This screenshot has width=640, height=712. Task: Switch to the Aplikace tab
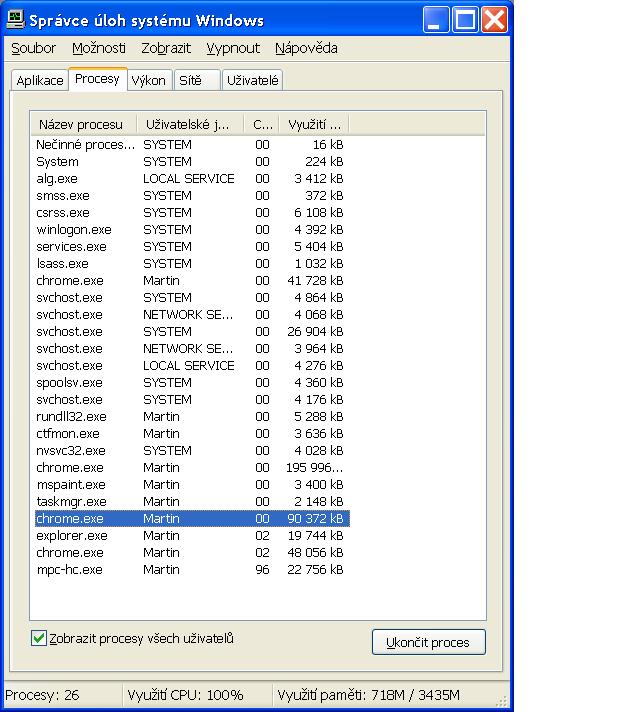tap(40, 81)
